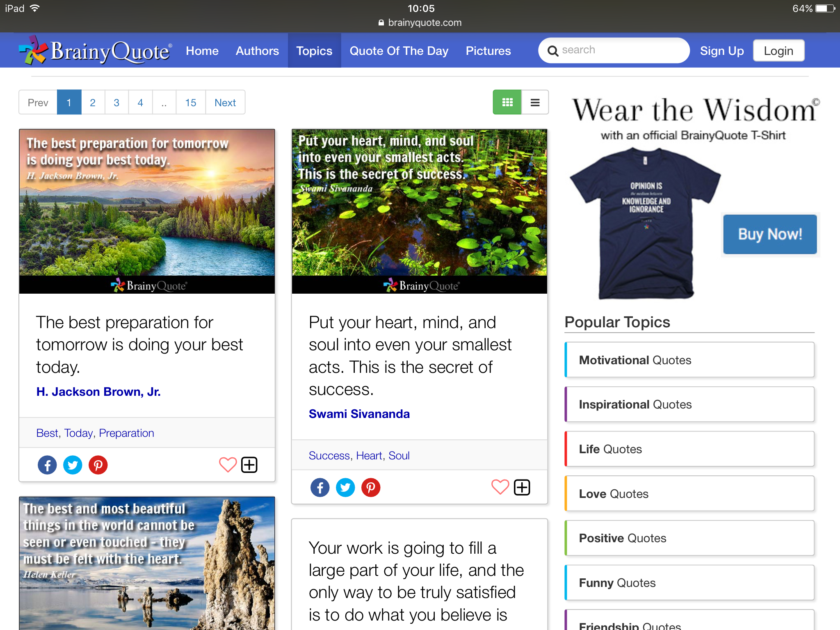Go to page 2 of quotes

(x=93, y=103)
